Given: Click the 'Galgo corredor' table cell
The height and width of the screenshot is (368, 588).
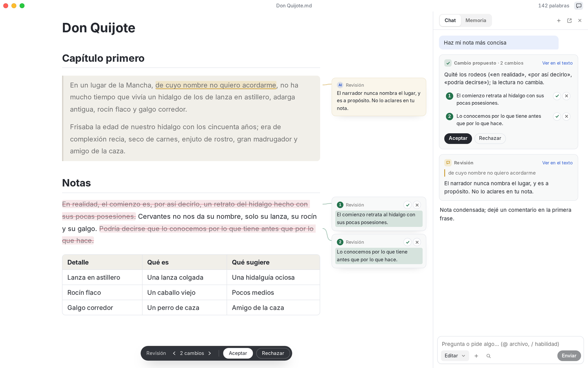Looking at the screenshot, I should coord(102,308).
